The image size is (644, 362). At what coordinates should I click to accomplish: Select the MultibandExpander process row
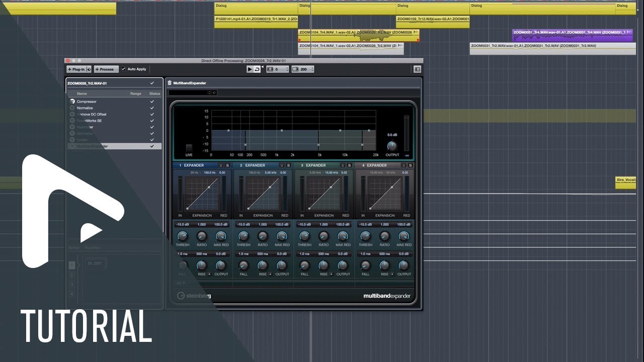(115, 146)
